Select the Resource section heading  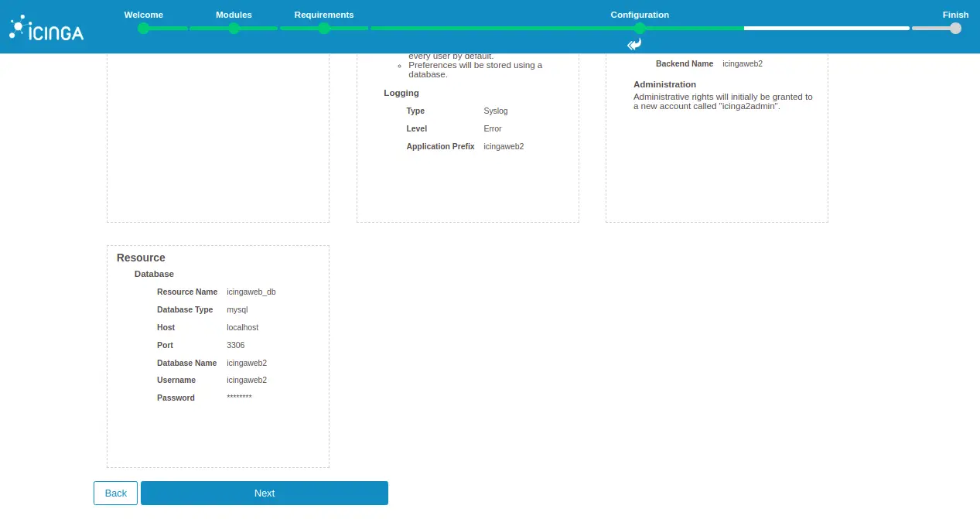click(x=141, y=258)
